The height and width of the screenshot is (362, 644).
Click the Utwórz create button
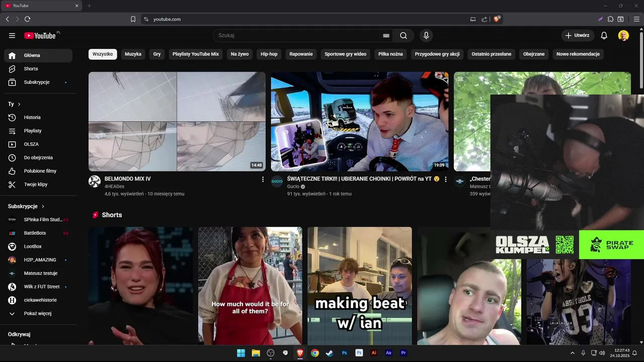(x=578, y=36)
